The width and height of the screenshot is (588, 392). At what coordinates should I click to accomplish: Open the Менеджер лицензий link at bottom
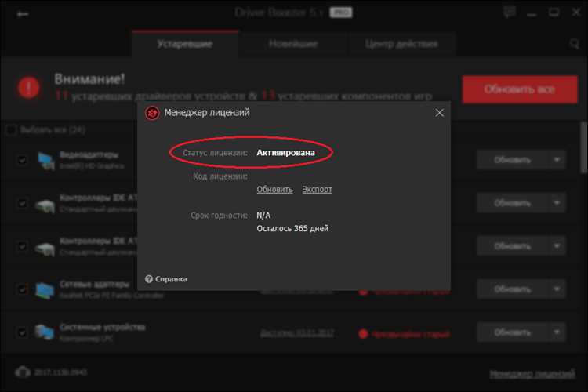click(532, 374)
